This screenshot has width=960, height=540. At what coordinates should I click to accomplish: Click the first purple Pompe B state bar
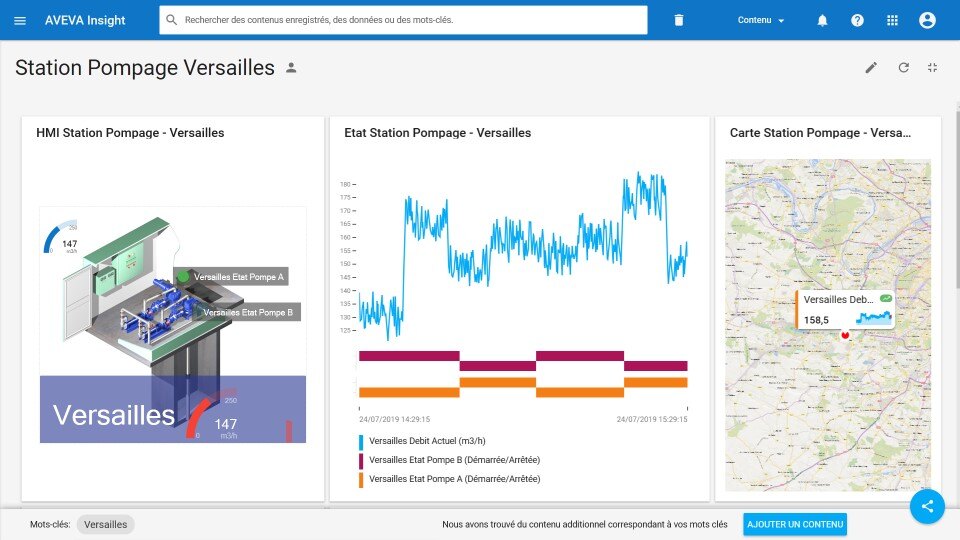point(409,356)
